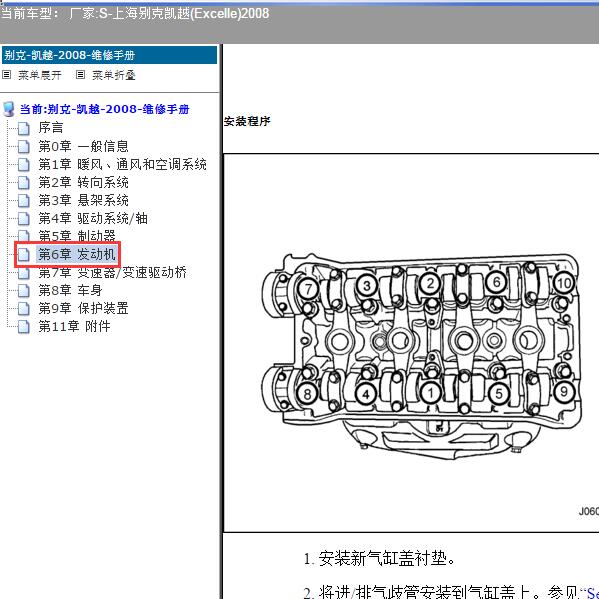Screen dimensions: 599x599
Task: Collapse all menus with 菜单折叠
Action: [x=114, y=75]
